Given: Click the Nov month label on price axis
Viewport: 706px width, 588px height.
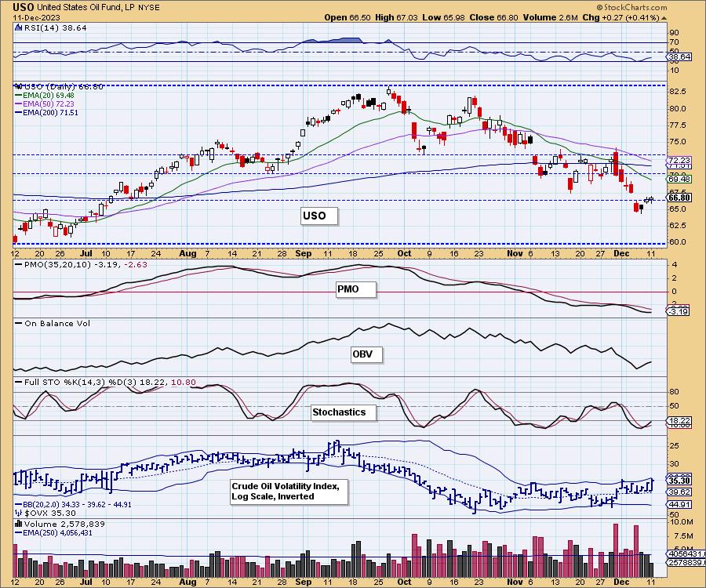Looking at the screenshot, I should coord(515,253).
